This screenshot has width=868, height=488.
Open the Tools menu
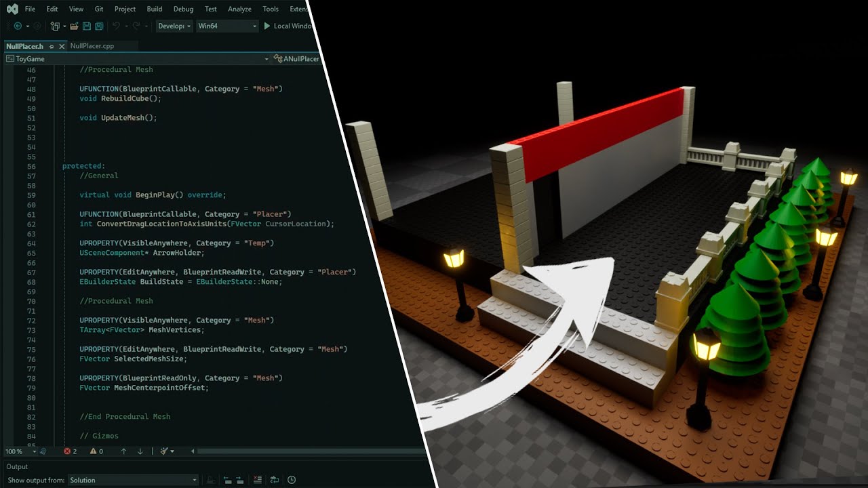271,9
